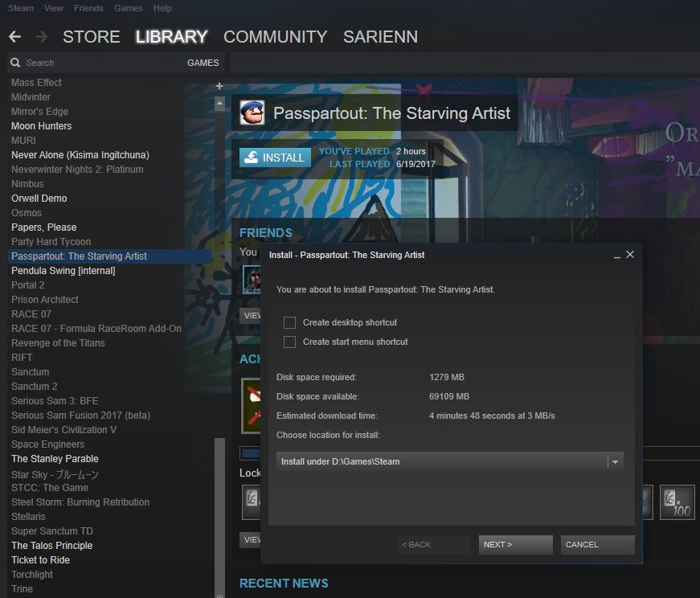This screenshot has height=598, width=700.
Task: Select Sid Meier's Civilization V
Action: (x=63, y=430)
